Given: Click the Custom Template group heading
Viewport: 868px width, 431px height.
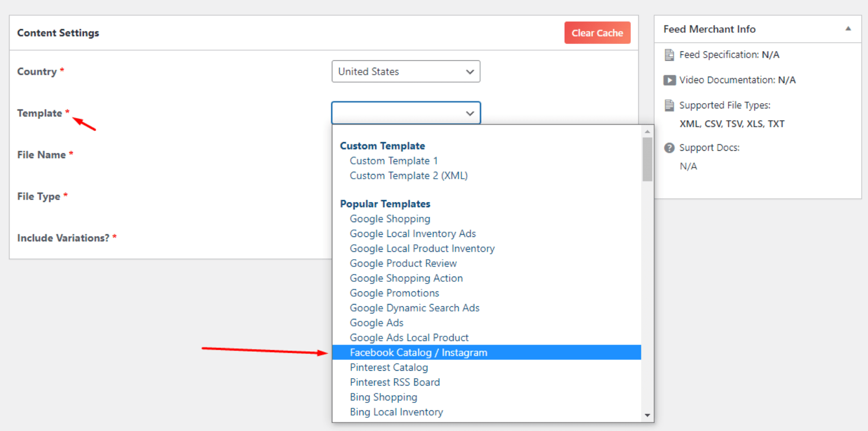Looking at the screenshot, I should [382, 146].
